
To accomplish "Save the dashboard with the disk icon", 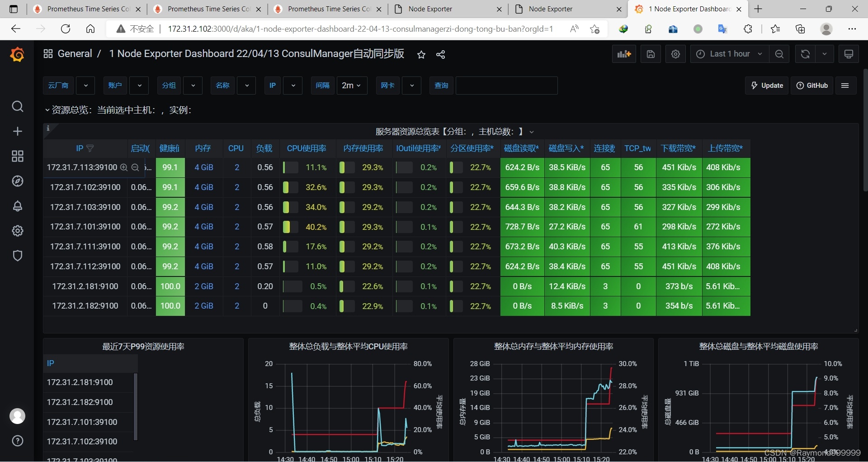I will pos(651,54).
